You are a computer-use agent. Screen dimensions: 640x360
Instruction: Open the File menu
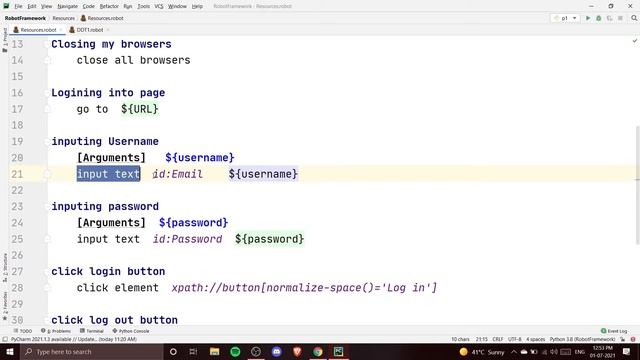click(x=18, y=6)
